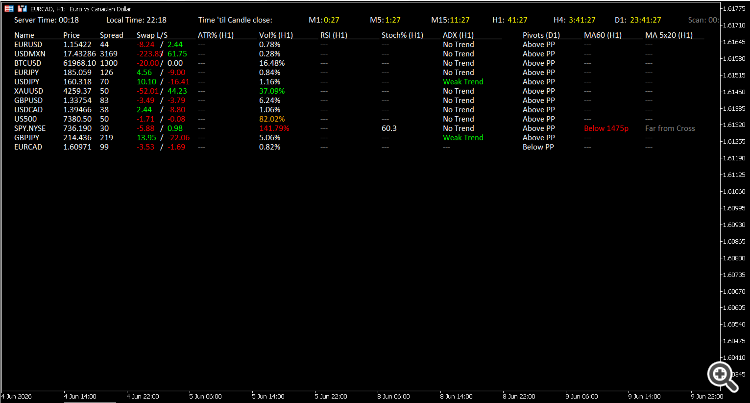
Task: Click the 4 Jun 14:00 time axis label
Action: [80, 396]
